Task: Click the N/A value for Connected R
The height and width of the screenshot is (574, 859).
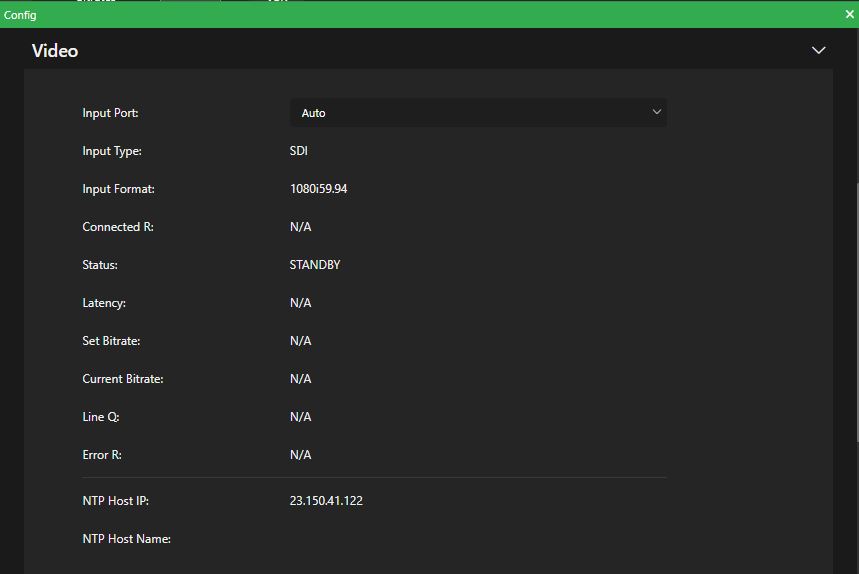Action: 301,227
